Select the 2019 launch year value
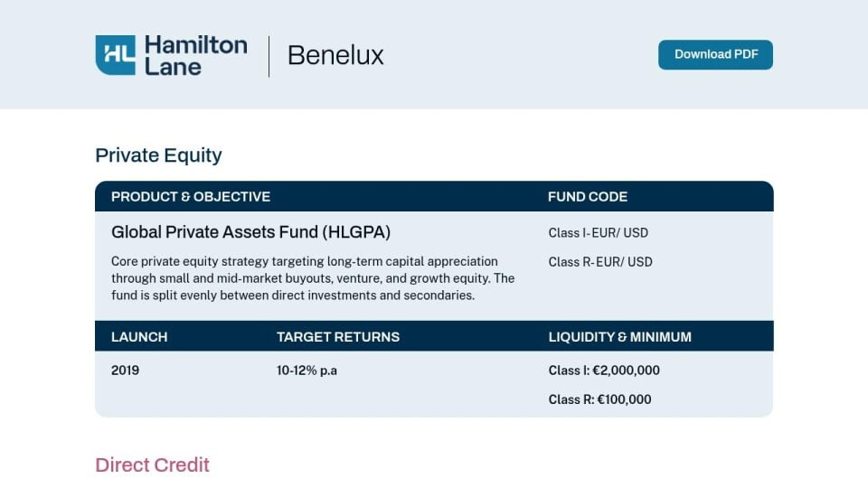868x488 pixels. click(125, 371)
